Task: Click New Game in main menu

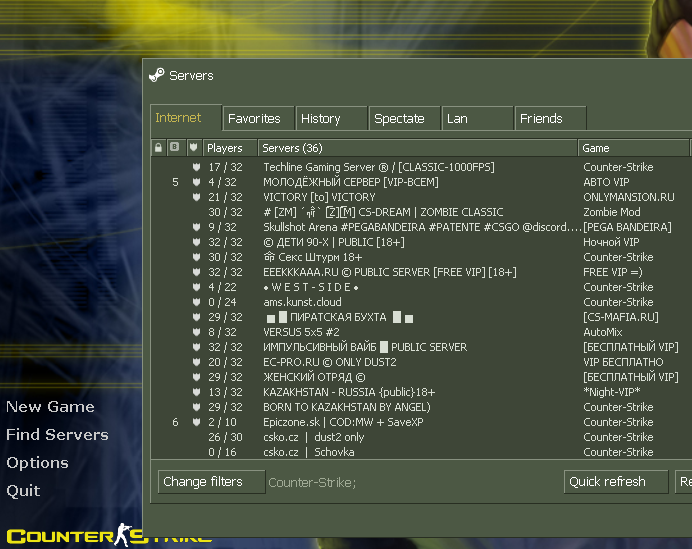Action: pos(50,406)
